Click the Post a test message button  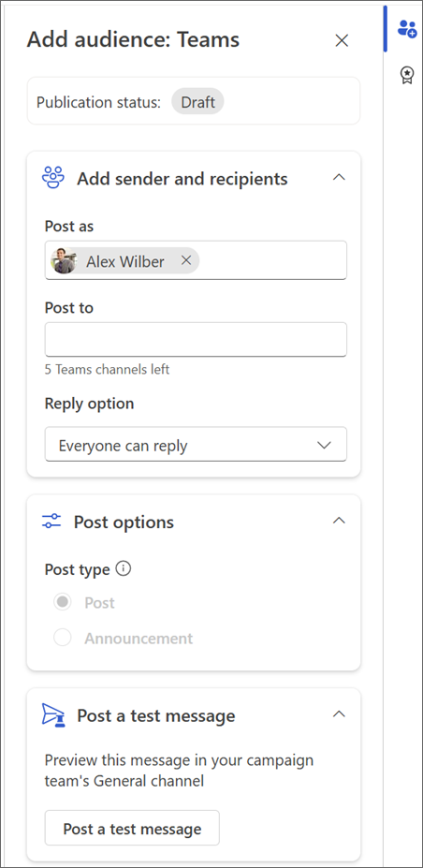[132, 829]
